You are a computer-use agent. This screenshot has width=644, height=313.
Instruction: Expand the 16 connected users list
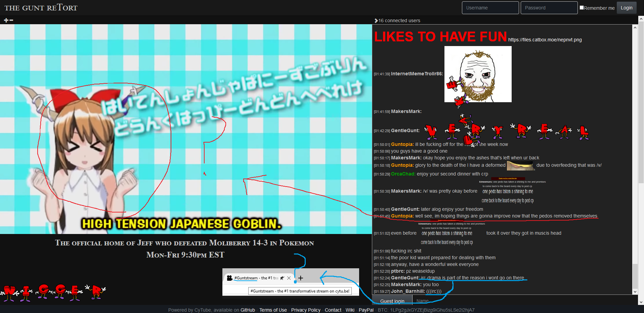click(x=397, y=21)
